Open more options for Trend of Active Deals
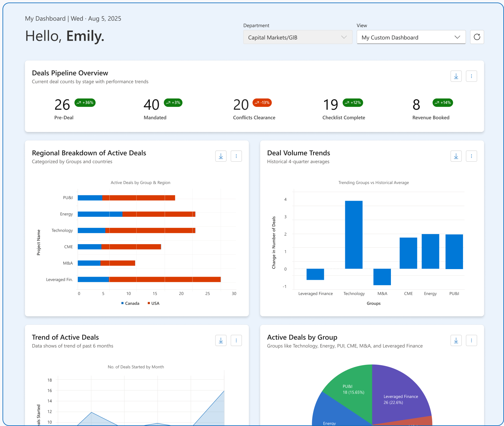504x426 pixels. pos(236,341)
